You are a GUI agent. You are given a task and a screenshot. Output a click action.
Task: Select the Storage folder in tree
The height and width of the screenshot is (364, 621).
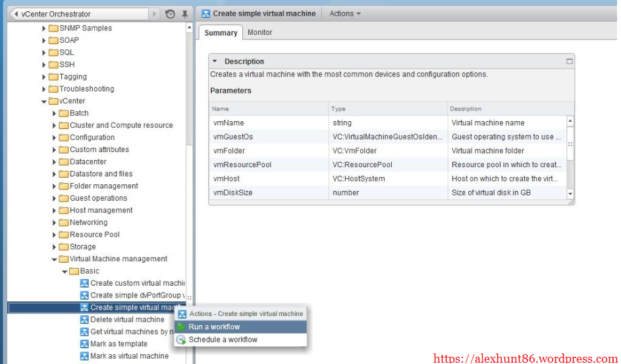click(x=82, y=247)
